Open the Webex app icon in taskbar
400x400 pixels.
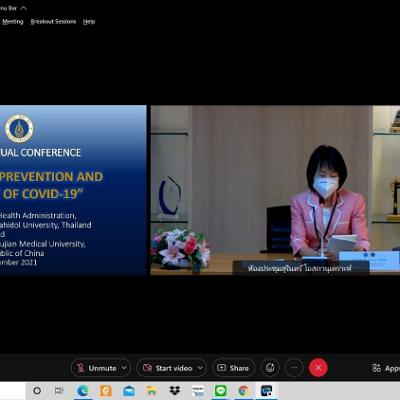coord(267,391)
